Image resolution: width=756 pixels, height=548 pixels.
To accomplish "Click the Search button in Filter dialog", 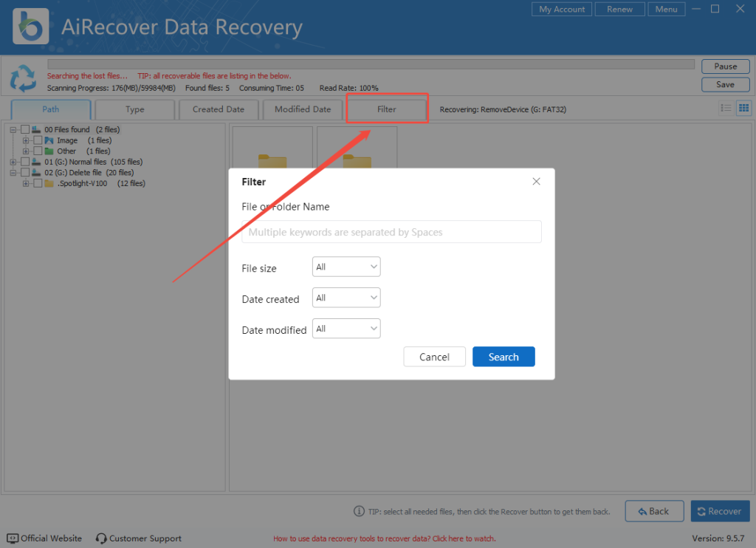I will [504, 357].
